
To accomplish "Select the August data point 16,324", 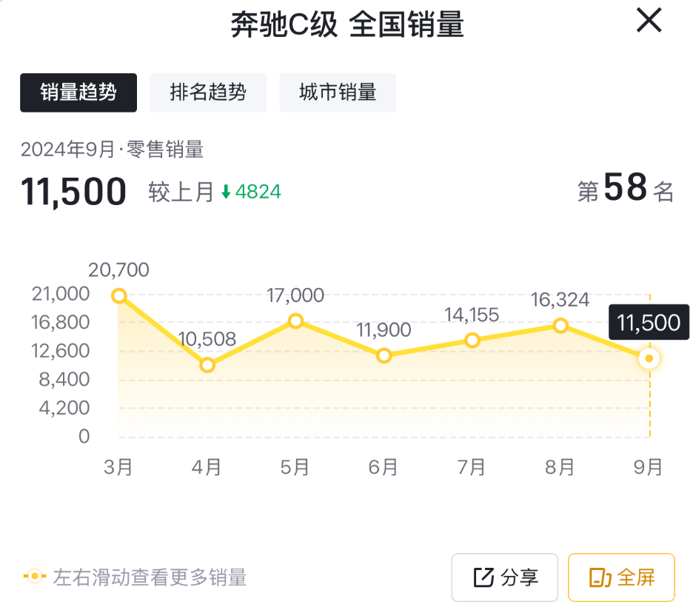I will (x=560, y=325).
